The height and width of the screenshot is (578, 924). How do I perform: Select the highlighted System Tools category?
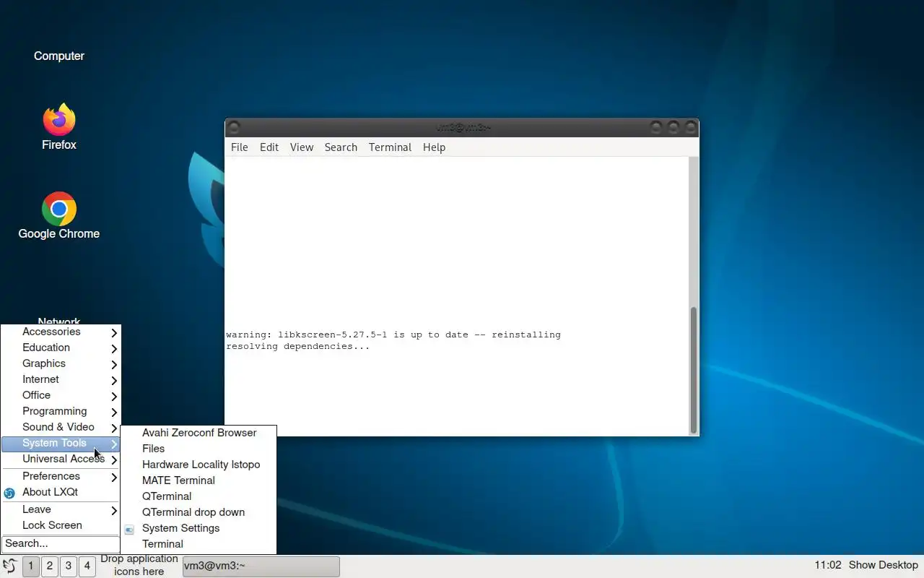tap(61, 443)
